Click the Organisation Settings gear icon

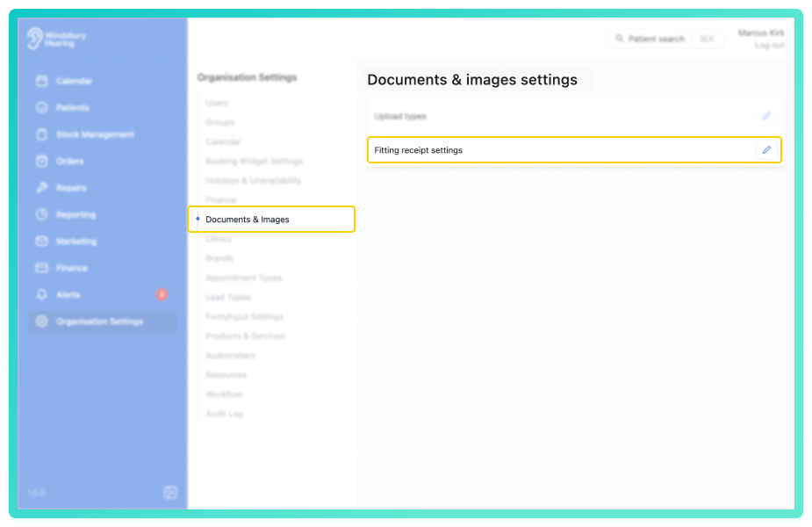coord(42,321)
